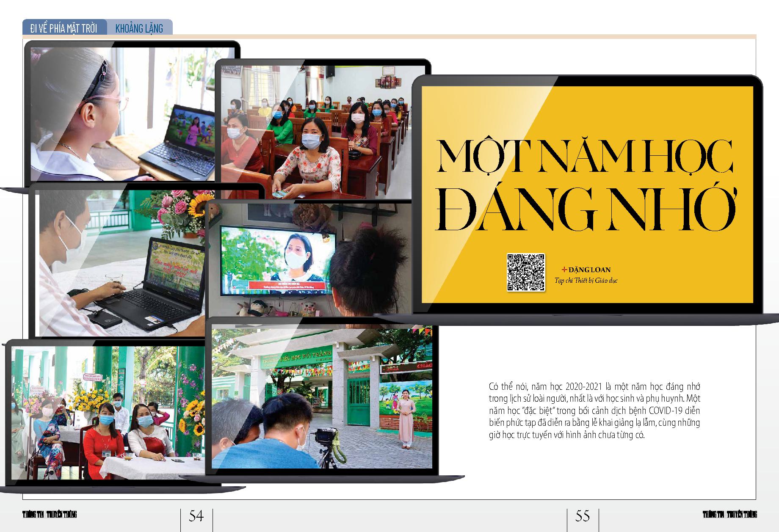779x532 pixels.
Task: Click the wall-mounted TV showing the masked woman
Action: [x=278, y=260]
